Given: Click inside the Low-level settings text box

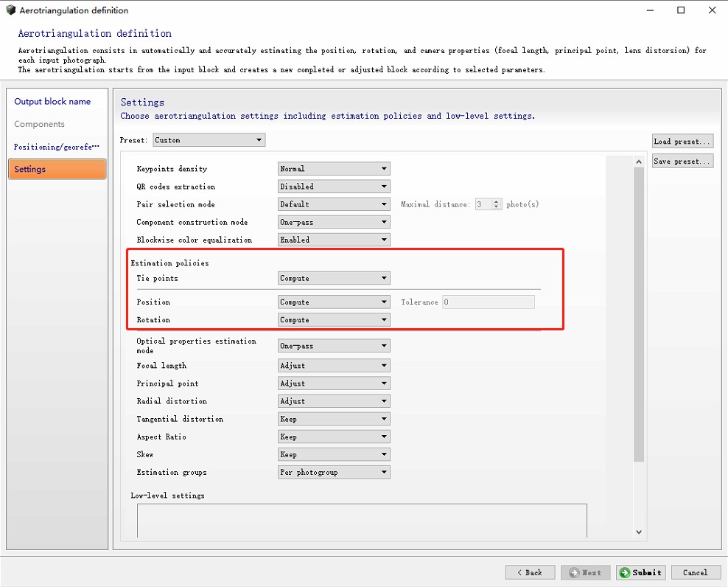Looking at the screenshot, I should (x=362, y=521).
